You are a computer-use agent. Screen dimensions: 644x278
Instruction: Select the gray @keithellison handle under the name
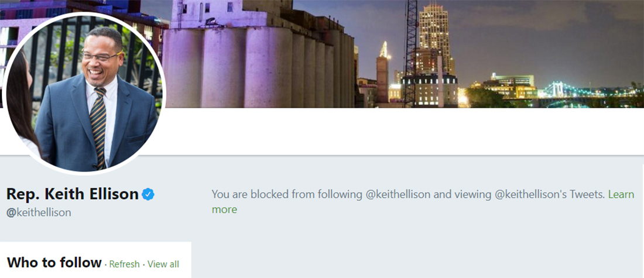coord(39,212)
